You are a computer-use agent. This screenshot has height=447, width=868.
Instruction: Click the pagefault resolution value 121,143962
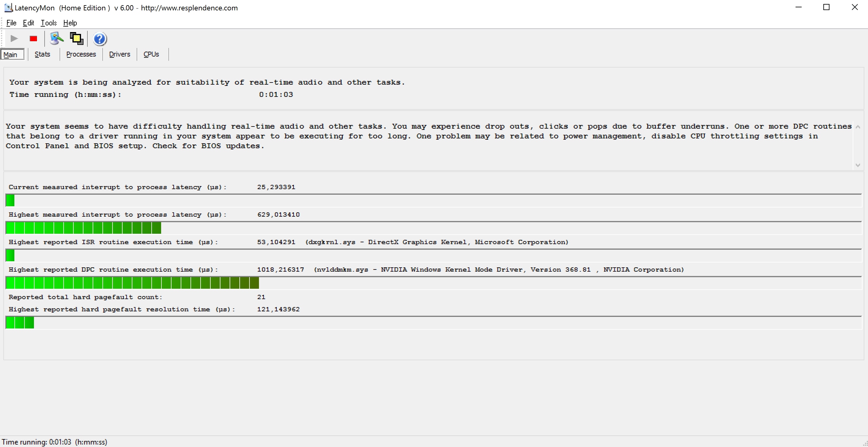(x=278, y=310)
